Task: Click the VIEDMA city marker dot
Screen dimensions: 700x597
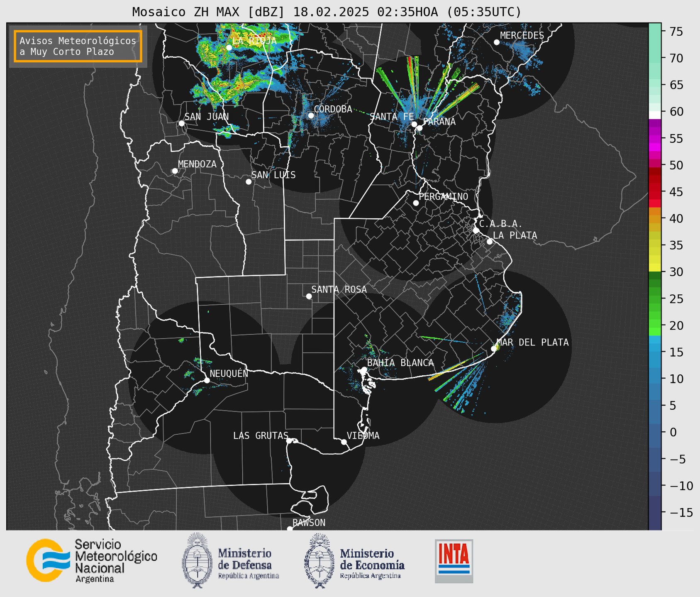Action: pyautogui.click(x=344, y=442)
